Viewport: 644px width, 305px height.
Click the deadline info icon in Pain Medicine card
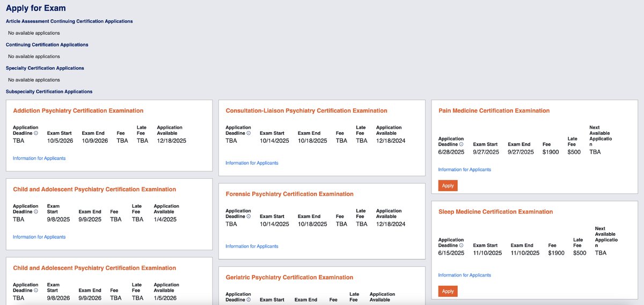[x=461, y=144]
